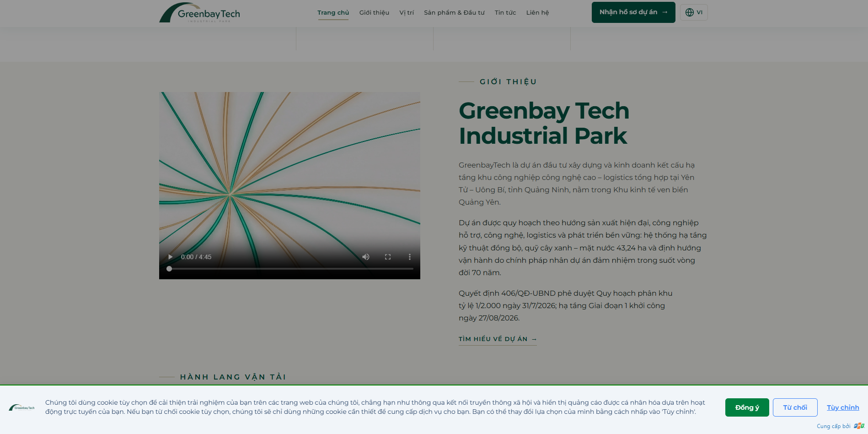Reject cookies with Từ chối
This screenshot has width=868, height=434.
[x=795, y=407]
